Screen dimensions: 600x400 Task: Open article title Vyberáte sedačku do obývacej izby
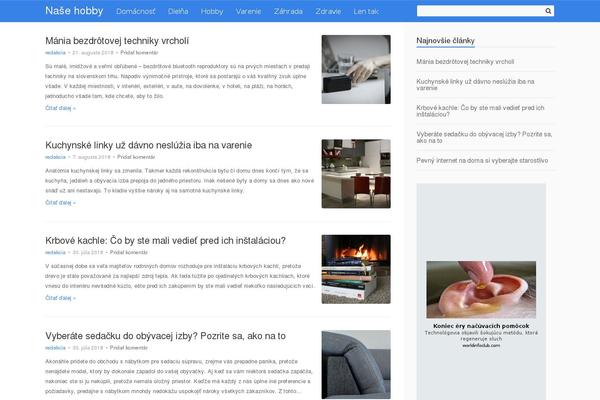pos(165,336)
